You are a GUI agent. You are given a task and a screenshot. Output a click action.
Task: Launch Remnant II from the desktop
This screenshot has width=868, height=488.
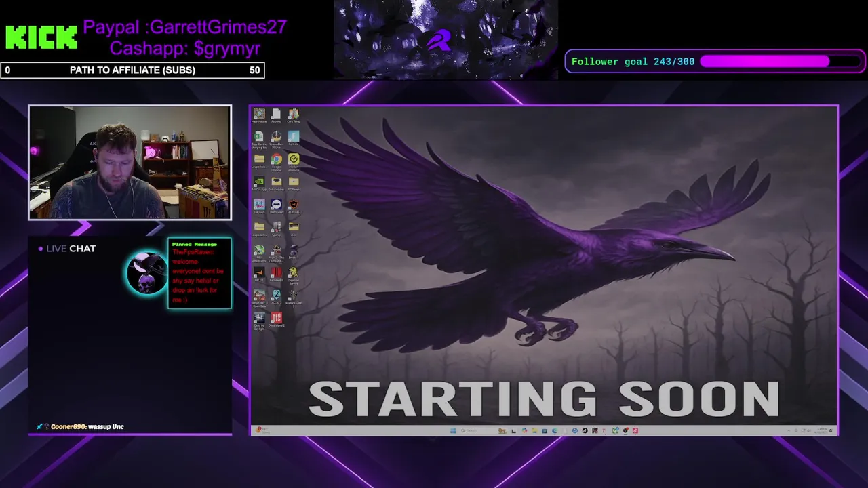pyautogui.click(x=276, y=274)
